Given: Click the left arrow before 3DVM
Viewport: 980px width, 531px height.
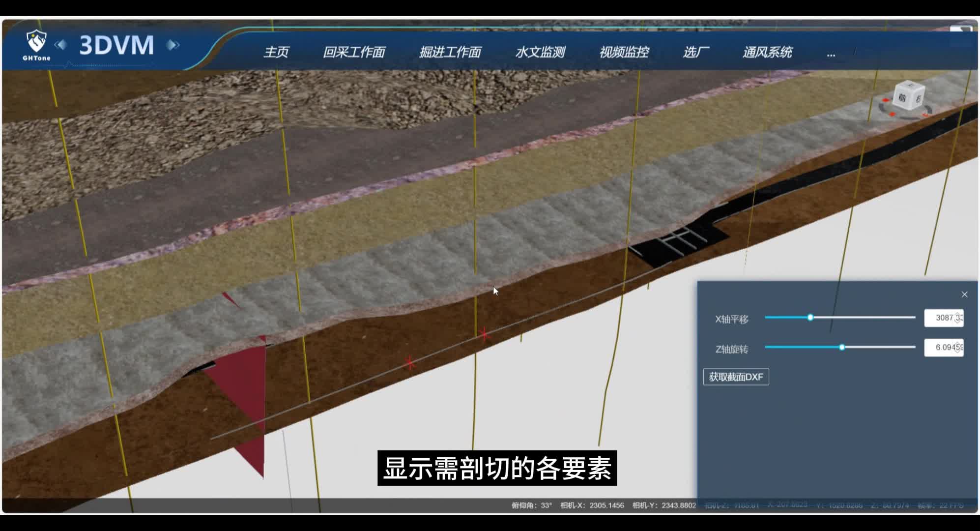Looking at the screenshot, I should point(61,45).
